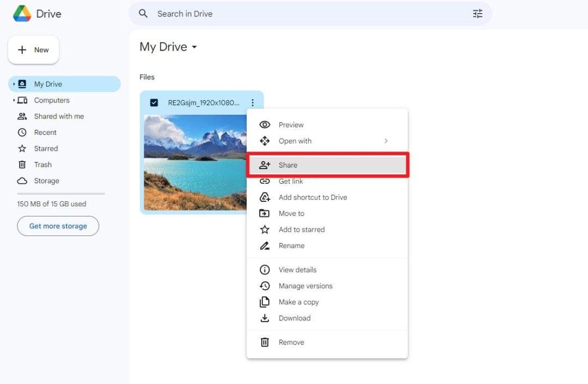Expand the My Drive title dropdown arrow
This screenshot has height=384, width=588.
click(x=194, y=47)
